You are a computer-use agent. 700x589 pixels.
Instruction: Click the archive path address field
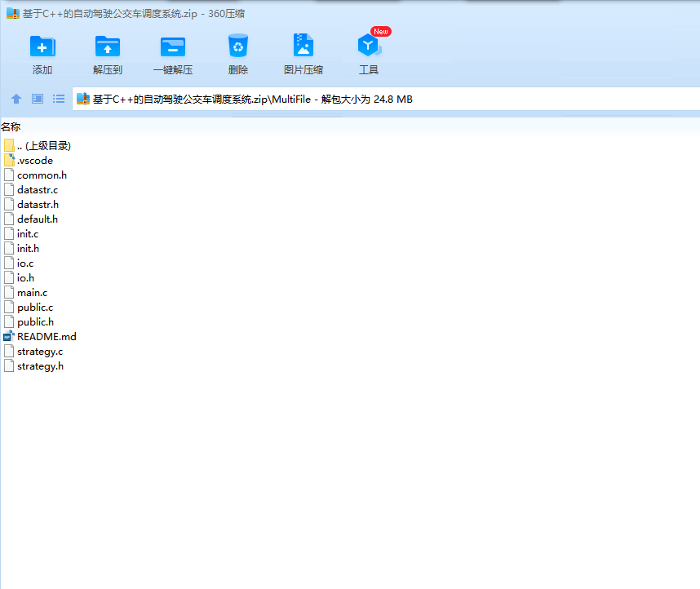pyautogui.click(x=386, y=100)
